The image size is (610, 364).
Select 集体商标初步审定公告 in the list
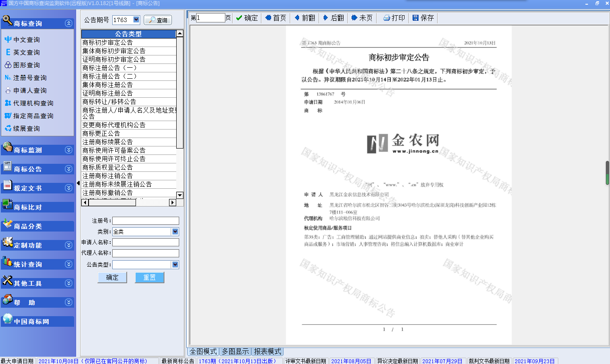click(129, 51)
